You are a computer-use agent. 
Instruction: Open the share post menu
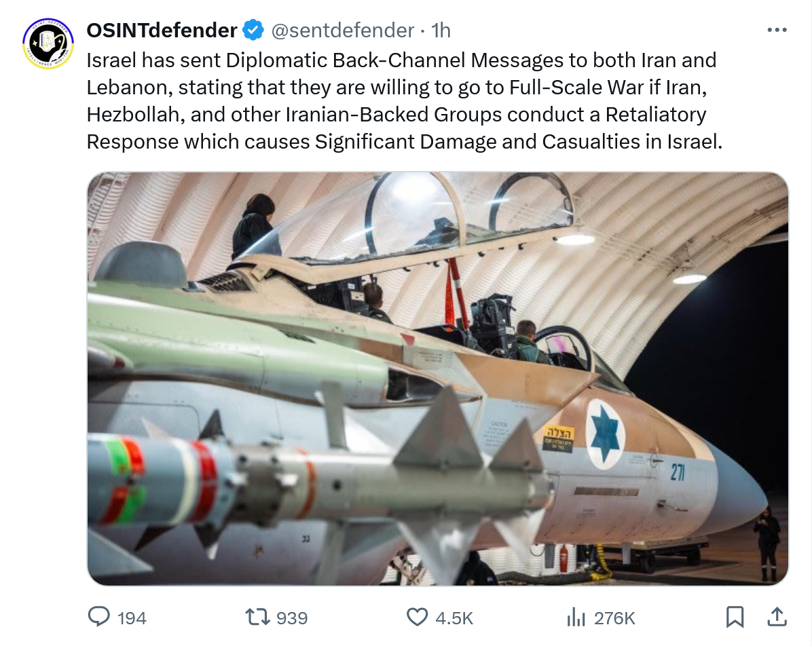click(x=777, y=617)
